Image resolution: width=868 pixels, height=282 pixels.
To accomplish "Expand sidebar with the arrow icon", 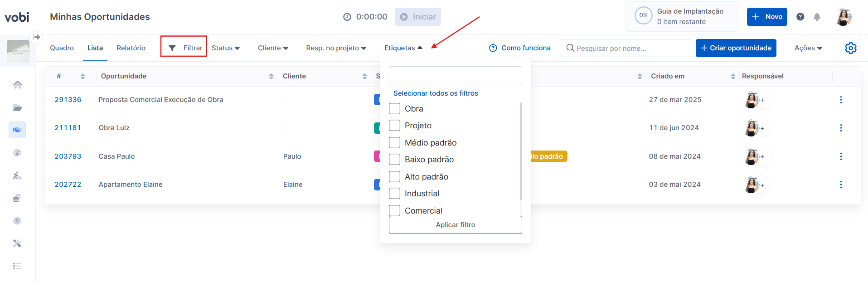I will pos(37,37).
